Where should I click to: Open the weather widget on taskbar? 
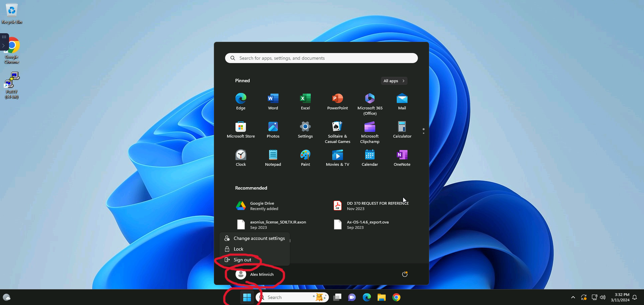pyautogui.click(x=7, y=297)
